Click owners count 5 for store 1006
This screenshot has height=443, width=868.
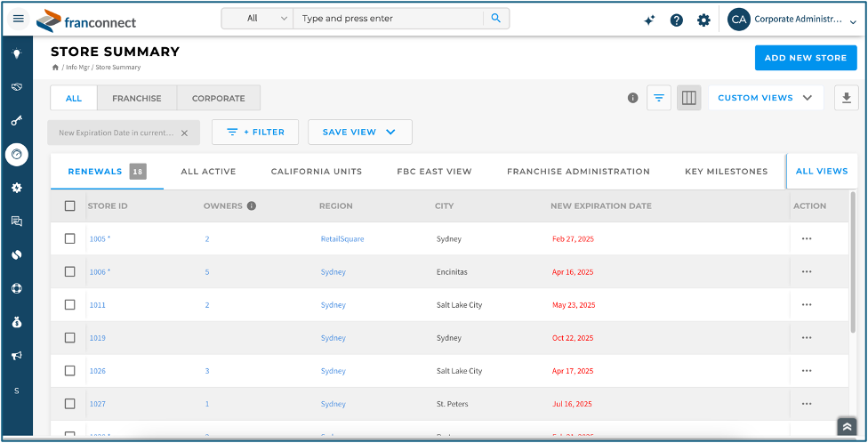tap(207, 272)
